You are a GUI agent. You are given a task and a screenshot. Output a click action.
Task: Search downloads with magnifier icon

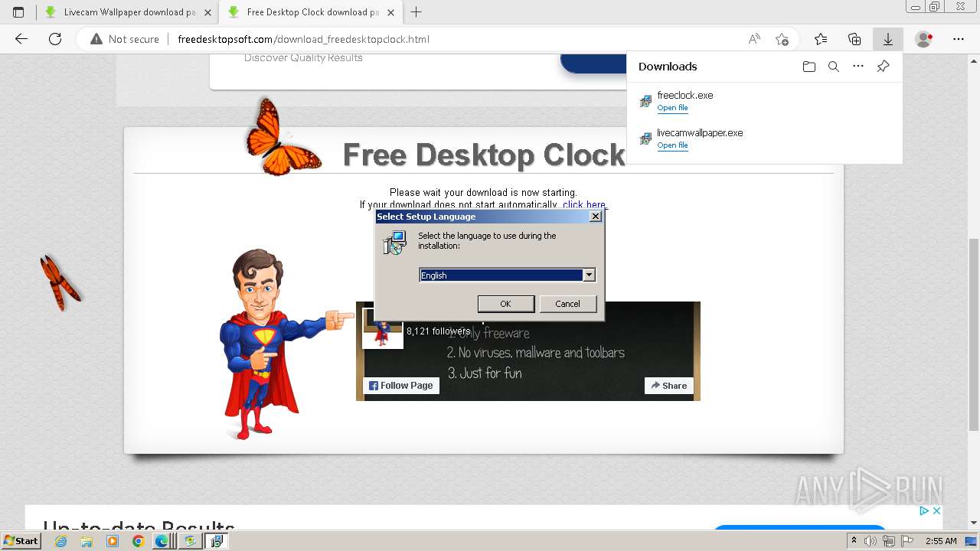click(x=834, y=67)
